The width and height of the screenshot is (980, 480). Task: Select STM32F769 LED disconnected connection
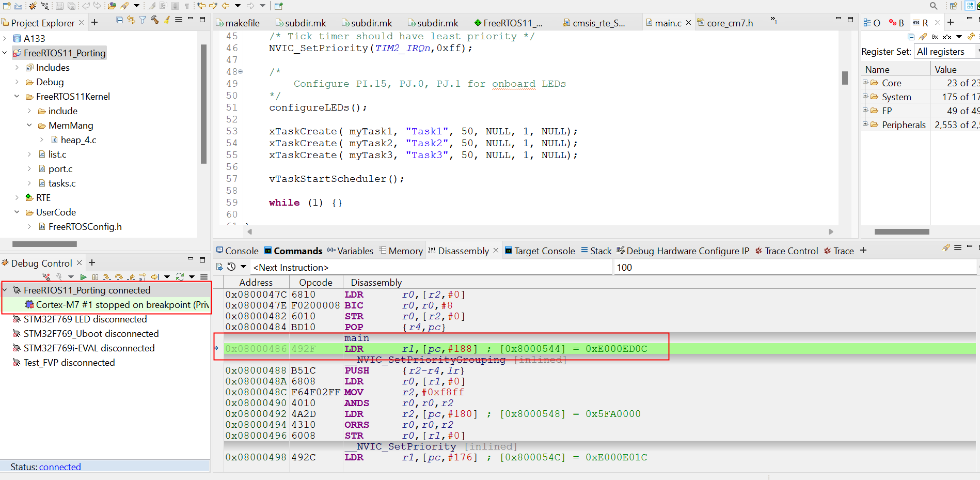point(85,319)
